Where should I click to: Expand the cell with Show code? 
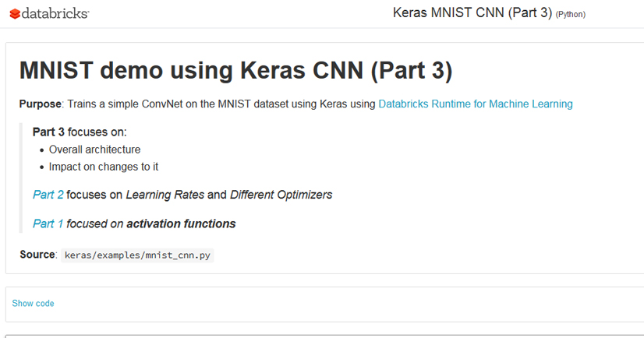33,303
